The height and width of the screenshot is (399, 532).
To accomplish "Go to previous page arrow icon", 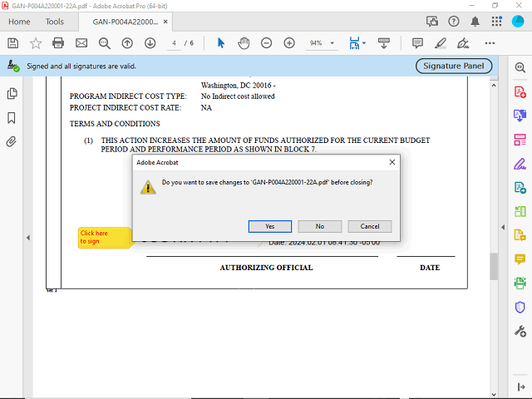I will coord(127,43).
